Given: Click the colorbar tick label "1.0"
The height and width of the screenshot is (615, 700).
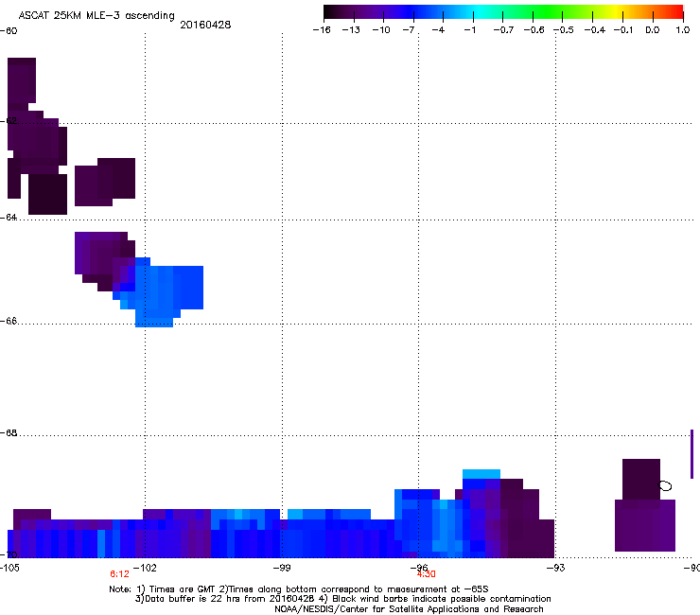Looking at the screenshot, I should [x=683, y=30].
